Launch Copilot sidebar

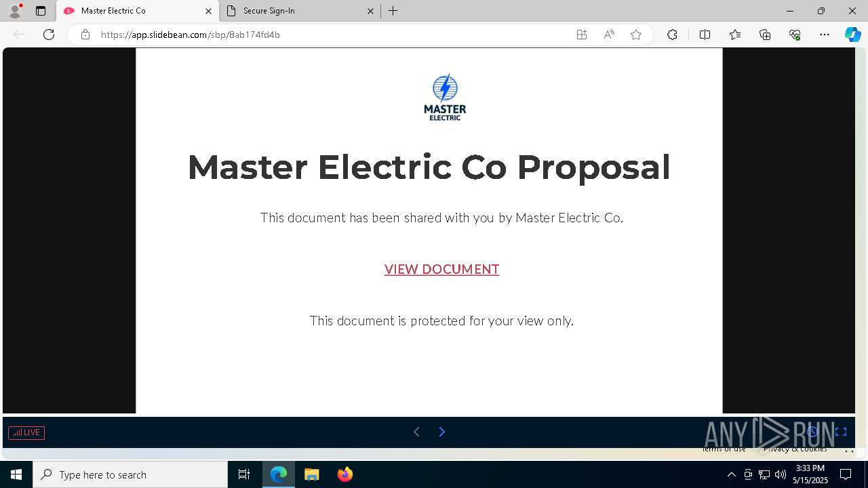(x=852, y=35)
